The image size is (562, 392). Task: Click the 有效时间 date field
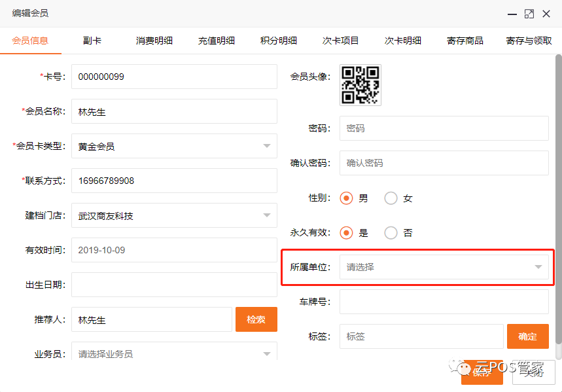coord(174,250)
